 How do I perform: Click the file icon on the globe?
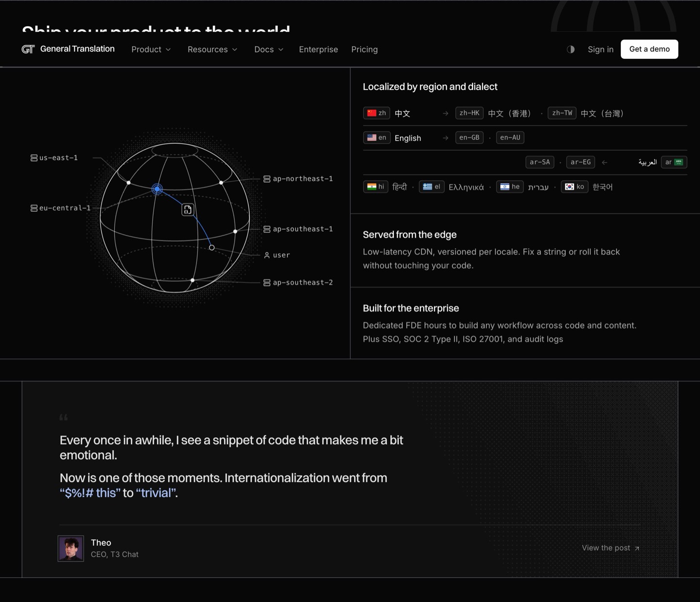tap(188, 210)
